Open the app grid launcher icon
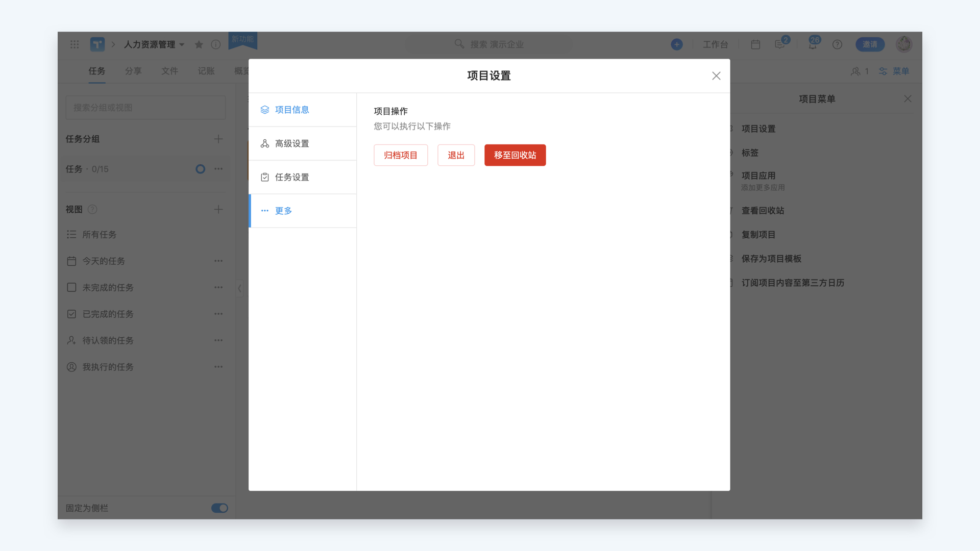This screenshot has width=980, height=551. coord(75,44)
